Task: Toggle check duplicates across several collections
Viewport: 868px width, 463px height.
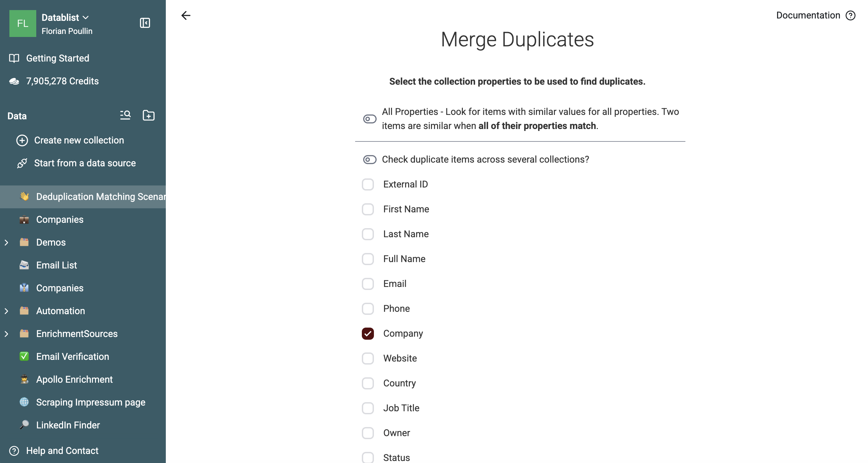Action: [x=370, y=160]
